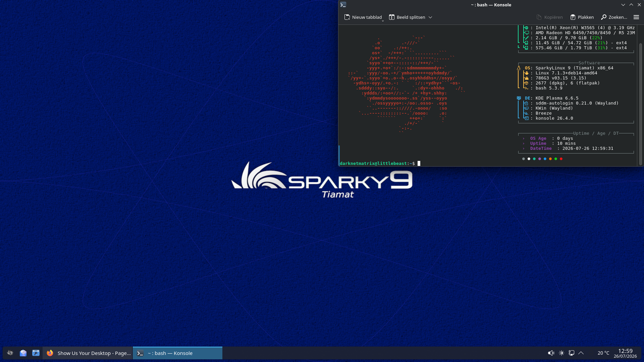Open the clock showing 12:59
The image size is (644, 362).
(x=625, y=353)
